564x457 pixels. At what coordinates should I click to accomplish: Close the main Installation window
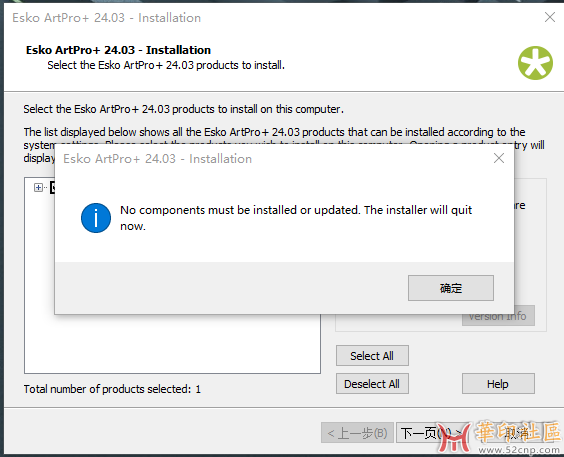coord(550,17)
